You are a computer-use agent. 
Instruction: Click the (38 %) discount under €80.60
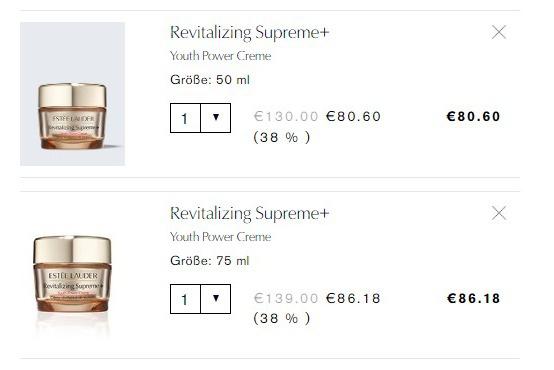[282, 137]
